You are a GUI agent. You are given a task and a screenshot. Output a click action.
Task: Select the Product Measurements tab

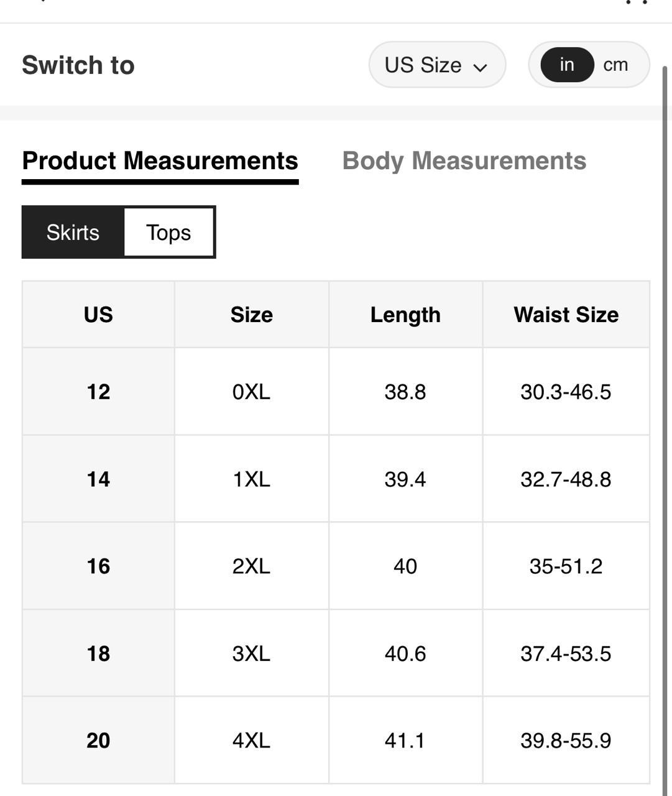(160, 161)
